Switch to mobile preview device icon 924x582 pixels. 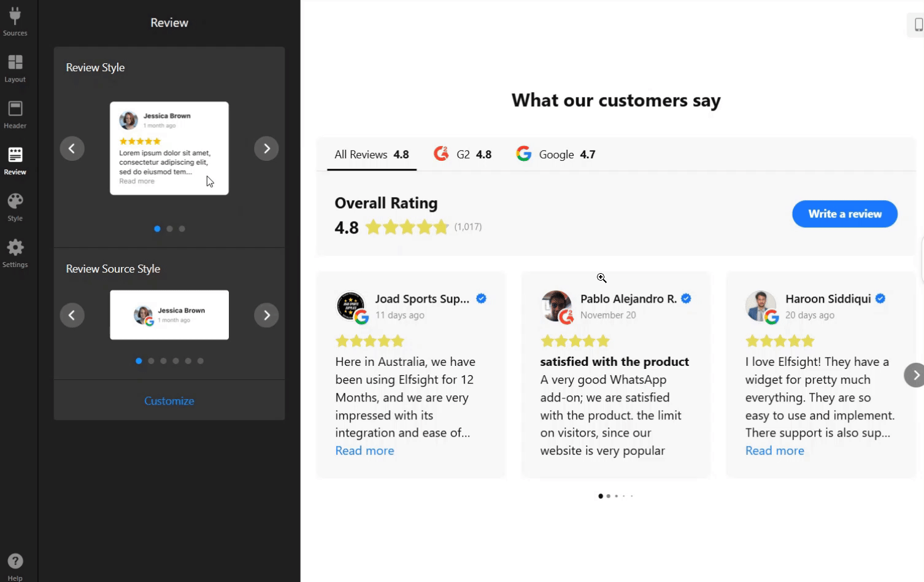(x=918, y=25)
